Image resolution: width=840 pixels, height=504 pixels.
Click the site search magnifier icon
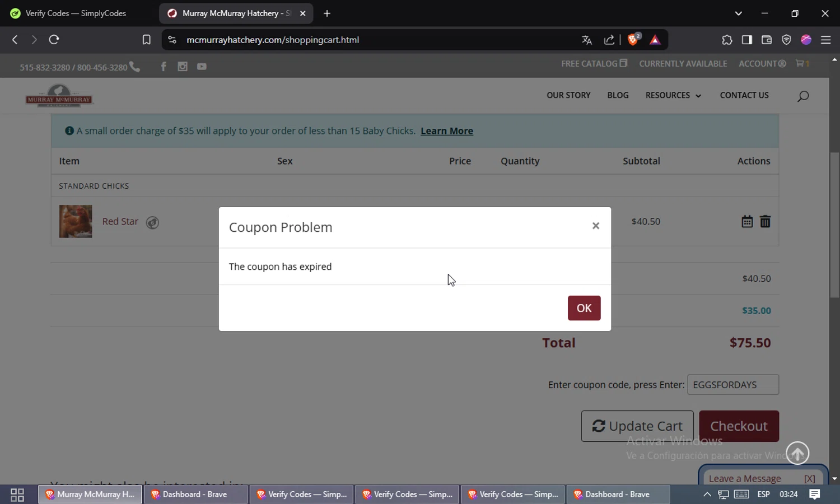point(803,96)
